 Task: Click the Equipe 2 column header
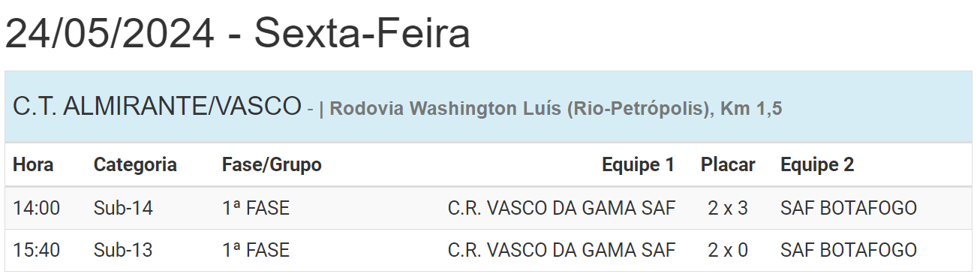[x=817, y=164]
